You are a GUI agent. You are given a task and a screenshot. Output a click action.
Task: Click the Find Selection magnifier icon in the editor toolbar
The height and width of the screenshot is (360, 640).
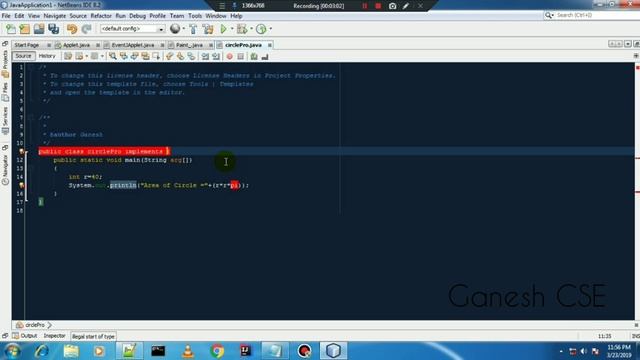pyautogui.click(x=113, y=56)
